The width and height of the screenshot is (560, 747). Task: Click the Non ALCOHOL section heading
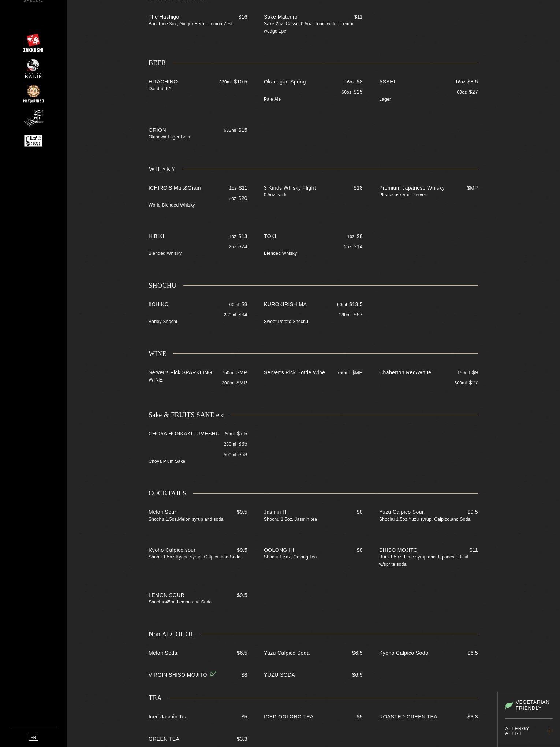point(171,634)
